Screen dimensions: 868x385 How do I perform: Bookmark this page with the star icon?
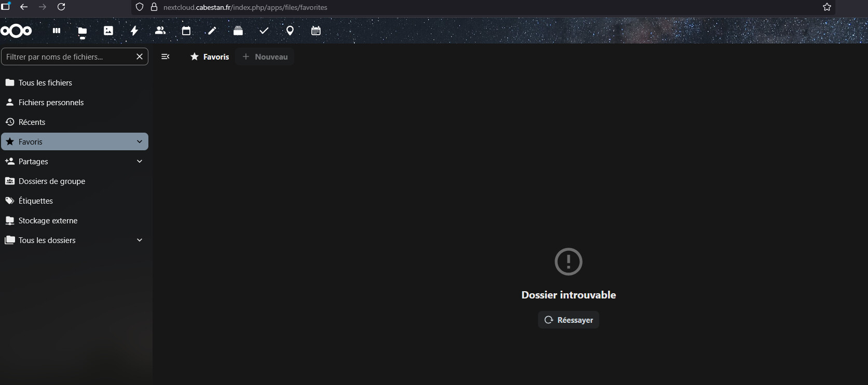(x=827, y=7)
